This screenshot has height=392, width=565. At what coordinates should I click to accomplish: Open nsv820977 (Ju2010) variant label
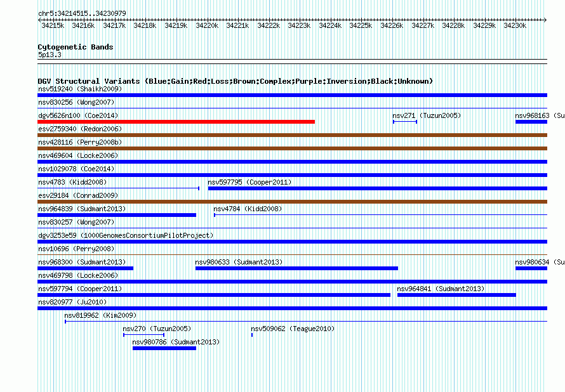point(72,302)
